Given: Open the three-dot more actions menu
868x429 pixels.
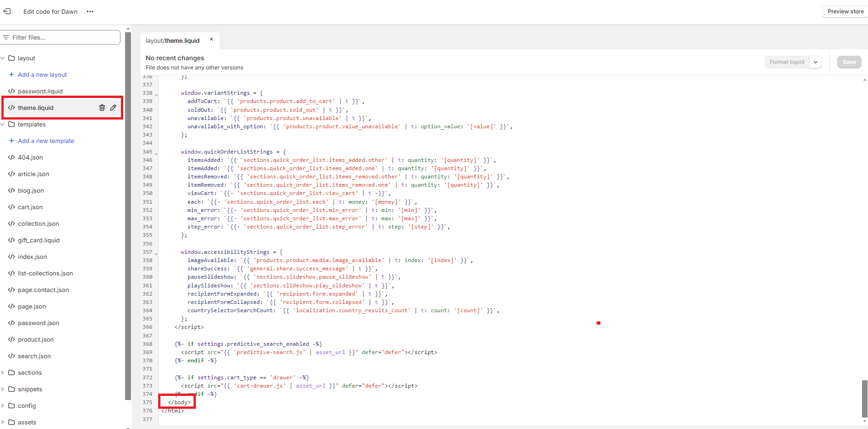Looking at the screenshot, I should click(x=90, y=11).
